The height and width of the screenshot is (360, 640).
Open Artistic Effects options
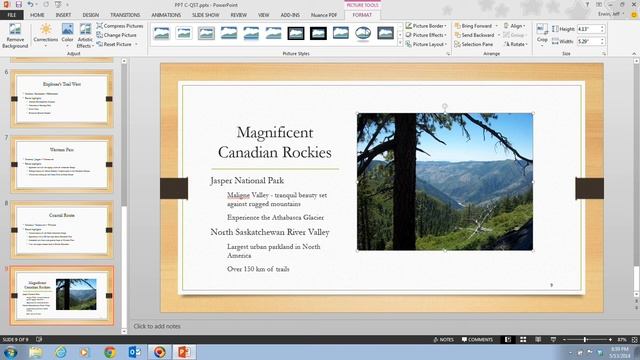point(85,36)
